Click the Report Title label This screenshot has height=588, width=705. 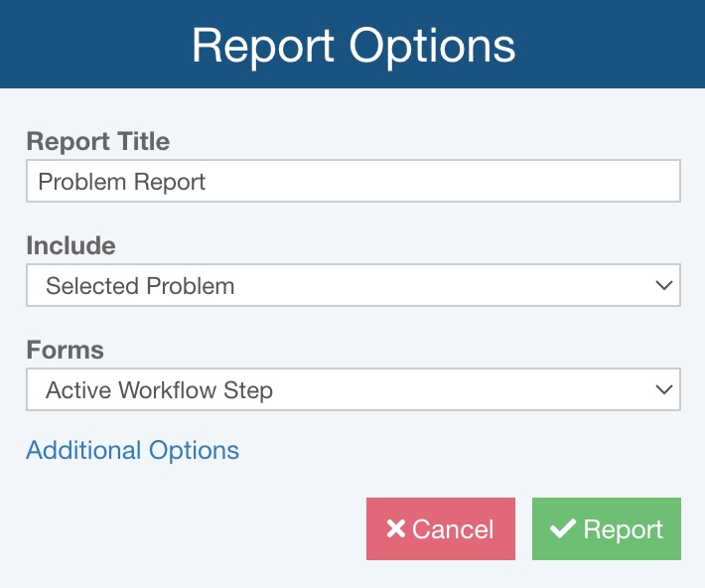98,141
